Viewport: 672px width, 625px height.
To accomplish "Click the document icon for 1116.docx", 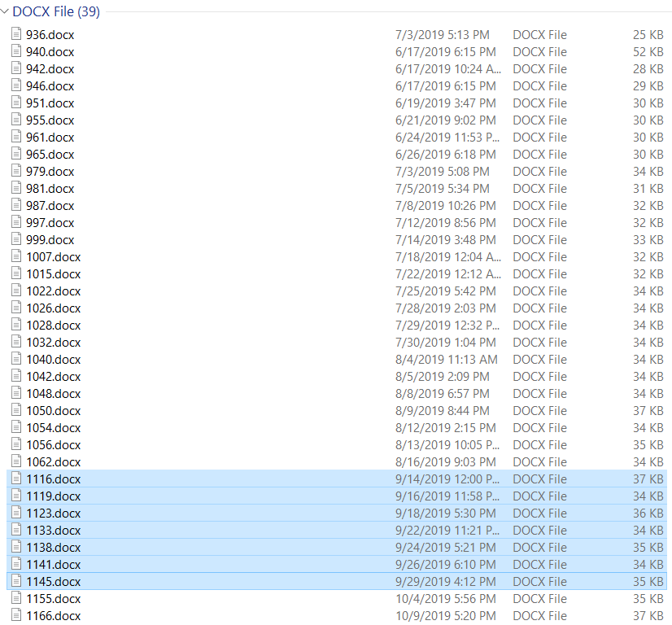I will (x=16, y=479).
